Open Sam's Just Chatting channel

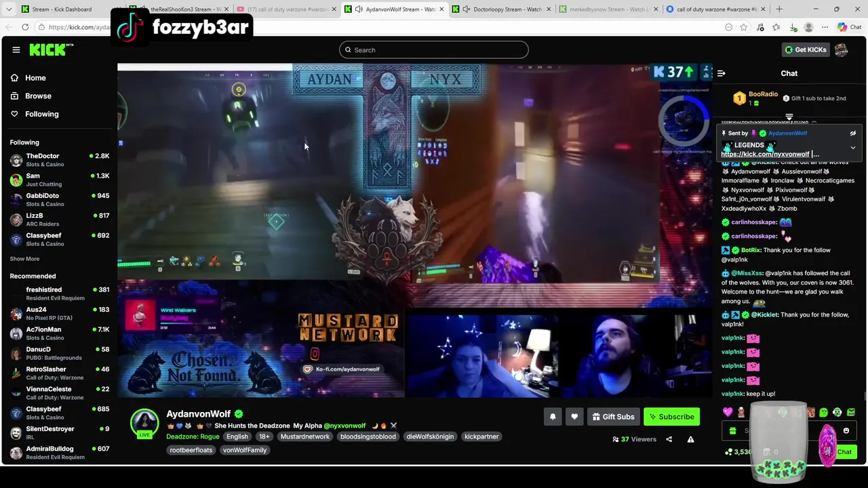[x=60, y=180]
